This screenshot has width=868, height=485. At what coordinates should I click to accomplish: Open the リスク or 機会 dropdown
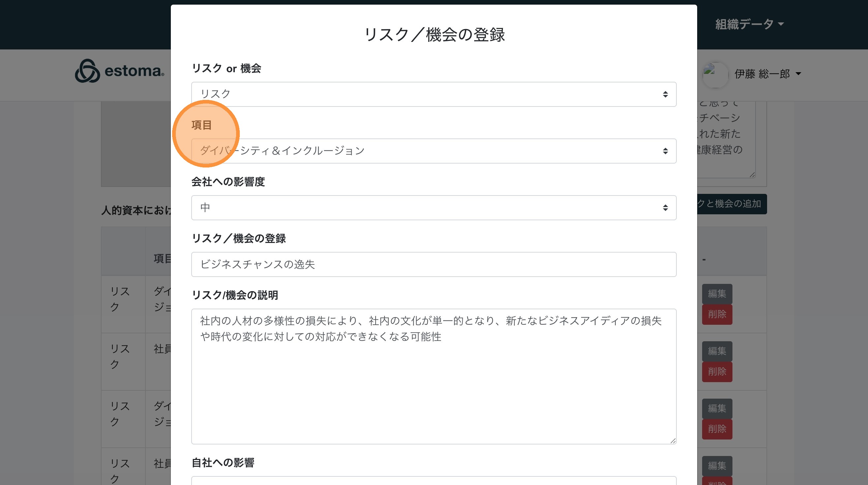[433, 94]
